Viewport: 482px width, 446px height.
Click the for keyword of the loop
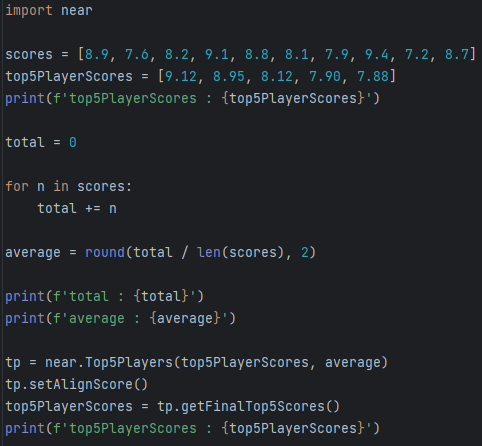point(17,186)
